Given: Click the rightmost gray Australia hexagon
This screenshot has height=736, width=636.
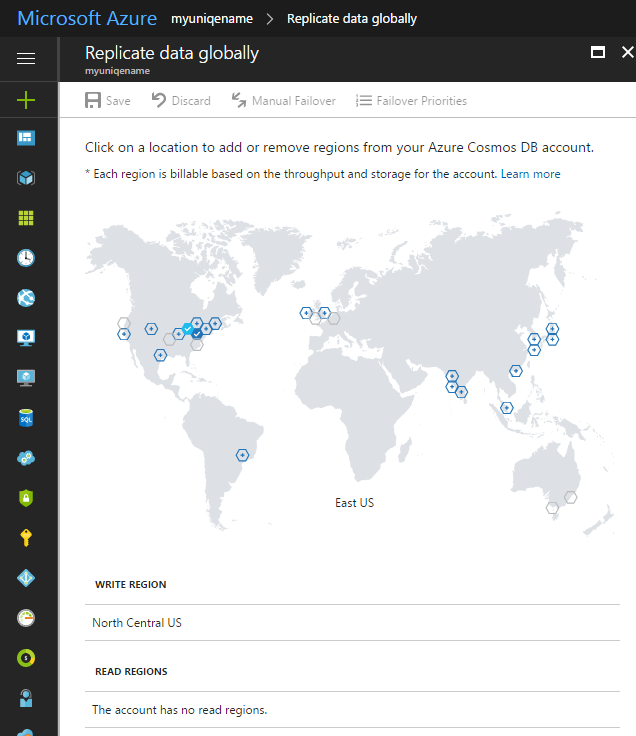Looking at the screenshot, I should pos(571,497).
